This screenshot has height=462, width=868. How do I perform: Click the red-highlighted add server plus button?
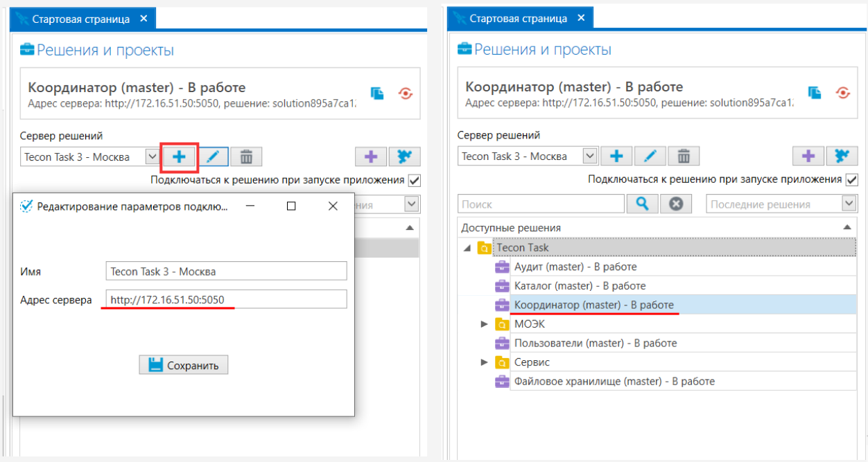pos(180,157)
